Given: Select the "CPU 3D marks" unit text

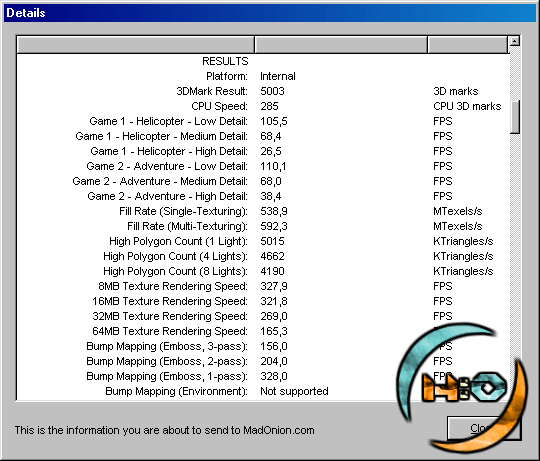Looking at the screenshot, I should click(x=467, y=106).
